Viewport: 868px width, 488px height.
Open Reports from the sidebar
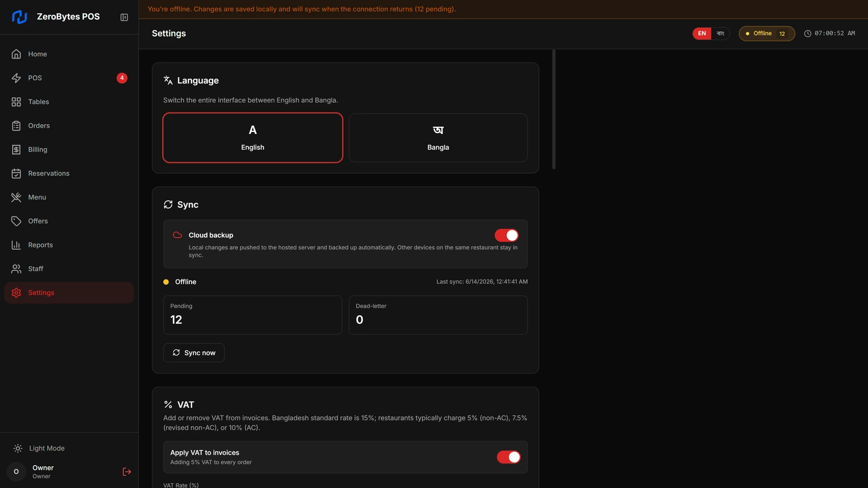[69, 245]
